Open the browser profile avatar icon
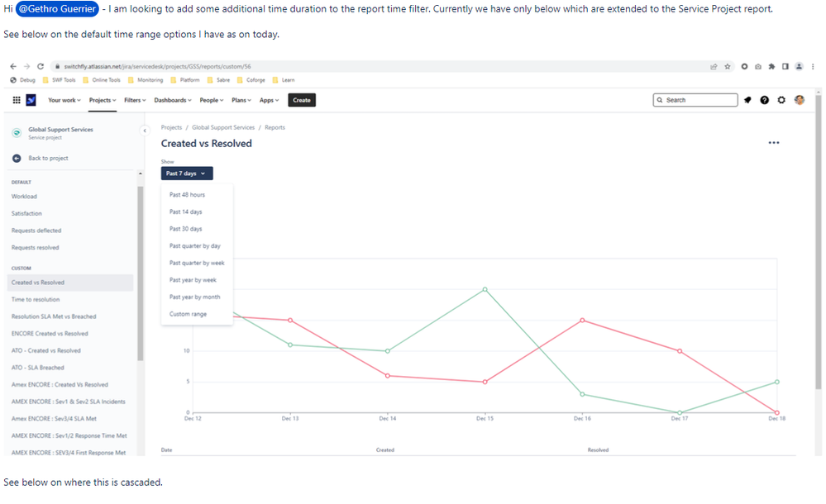 [x=800, y=66]
